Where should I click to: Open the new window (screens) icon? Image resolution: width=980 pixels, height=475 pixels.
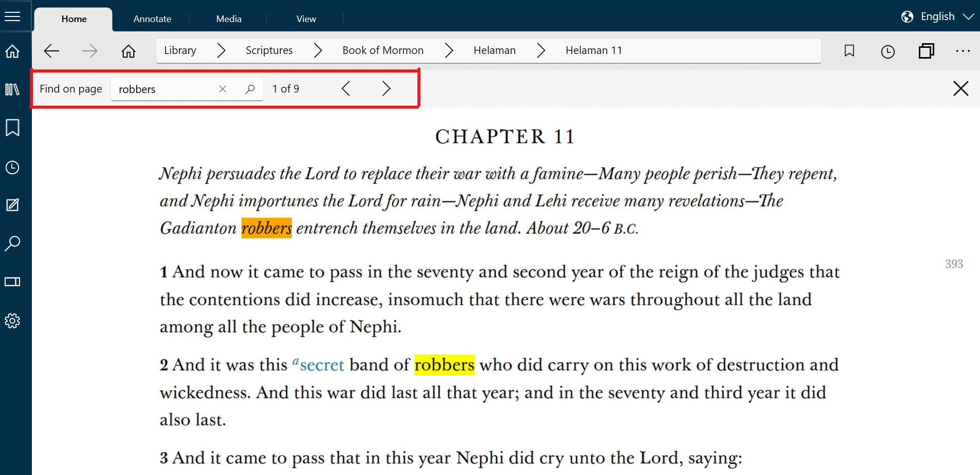pos(927,51)
